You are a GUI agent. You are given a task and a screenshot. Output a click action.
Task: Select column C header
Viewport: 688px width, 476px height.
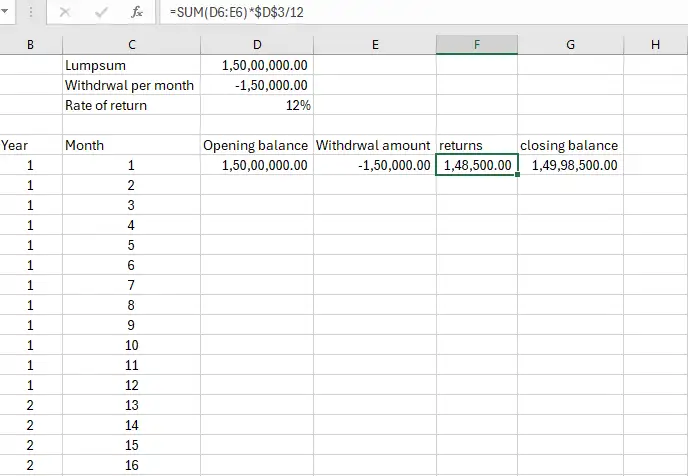(x=130, y=44)
